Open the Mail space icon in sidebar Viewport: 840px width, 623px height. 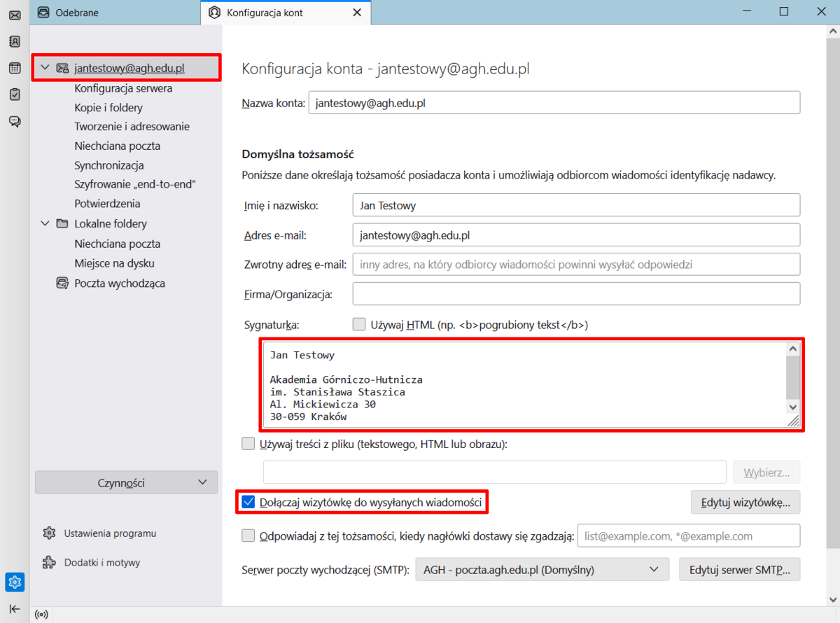(x=15, y=15)
